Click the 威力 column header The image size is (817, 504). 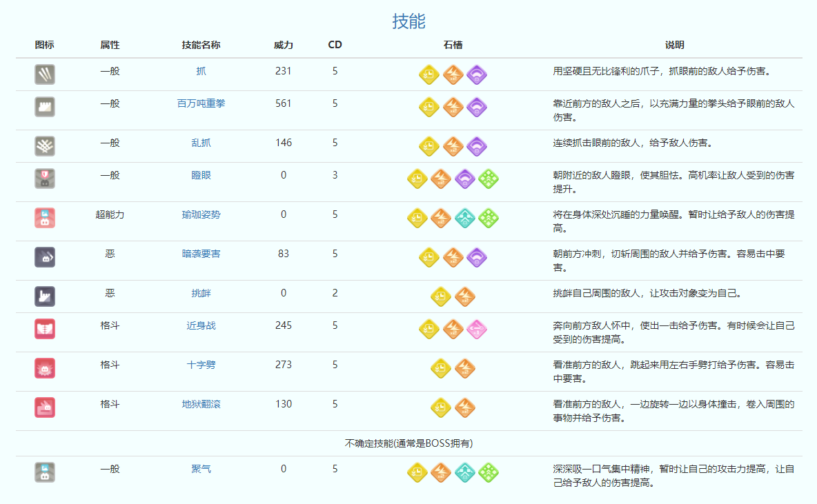coord(284,45)
